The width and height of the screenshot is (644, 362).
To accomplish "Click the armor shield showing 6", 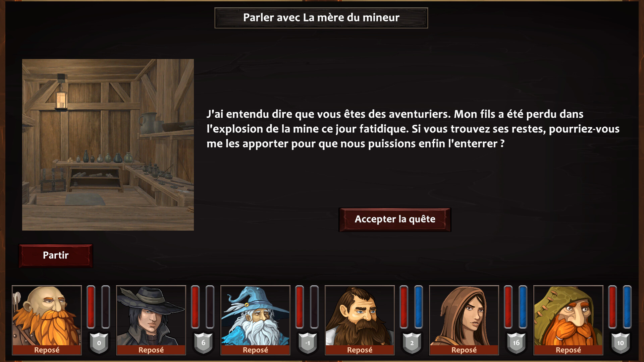I will pos(203,343).
